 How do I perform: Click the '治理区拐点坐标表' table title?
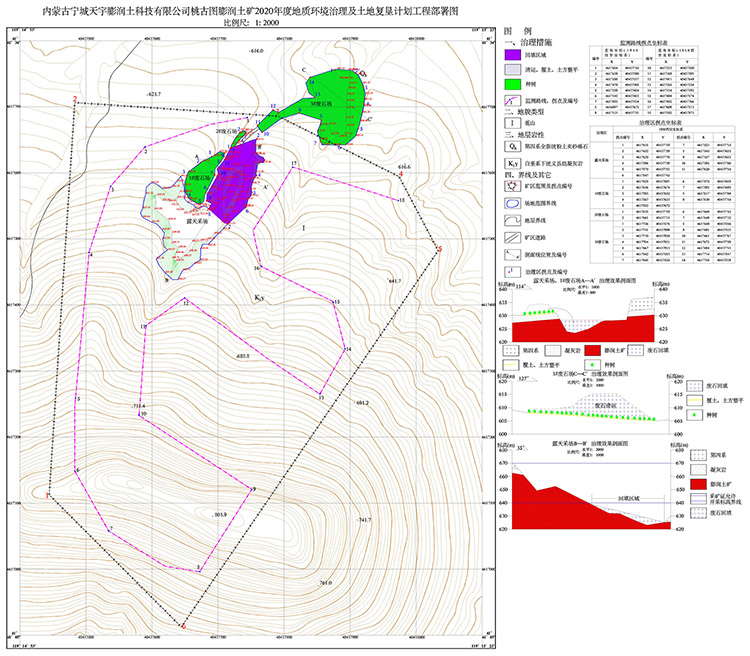[x=662, y=122]
